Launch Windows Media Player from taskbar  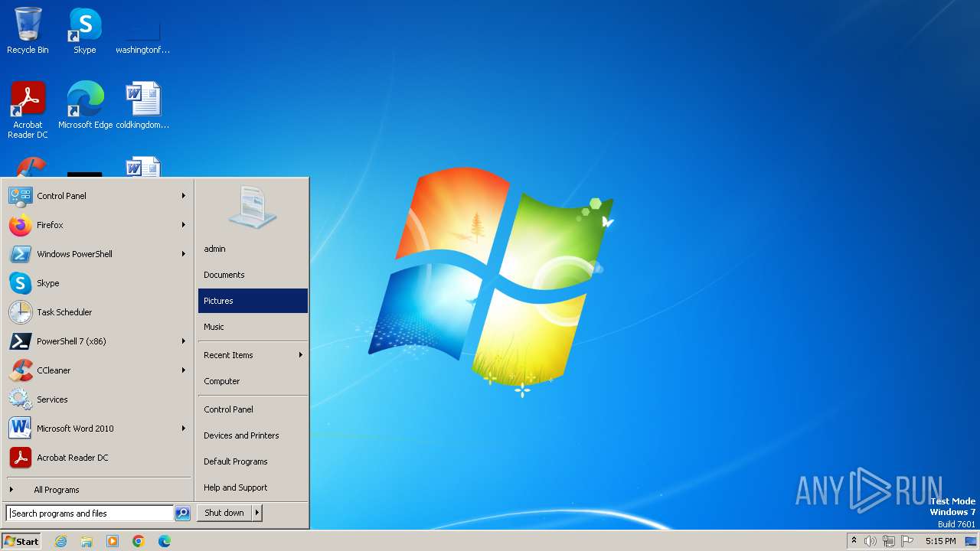(113, 541)
